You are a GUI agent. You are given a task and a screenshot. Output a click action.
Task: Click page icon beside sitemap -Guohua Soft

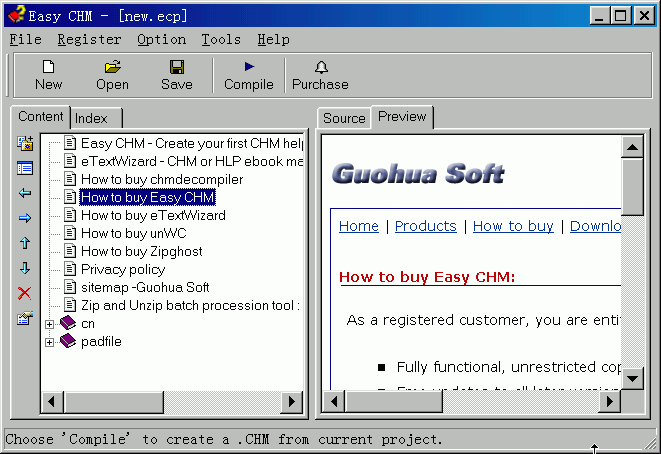(70, 287)
